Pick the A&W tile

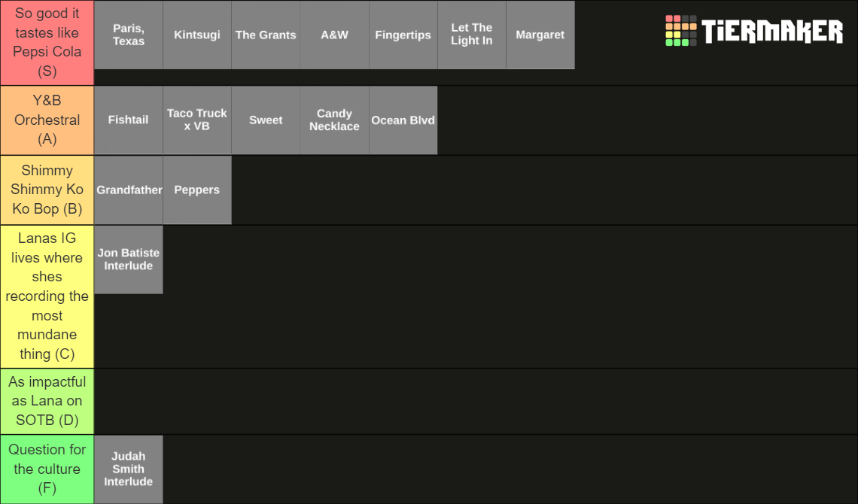click(334, 35)
